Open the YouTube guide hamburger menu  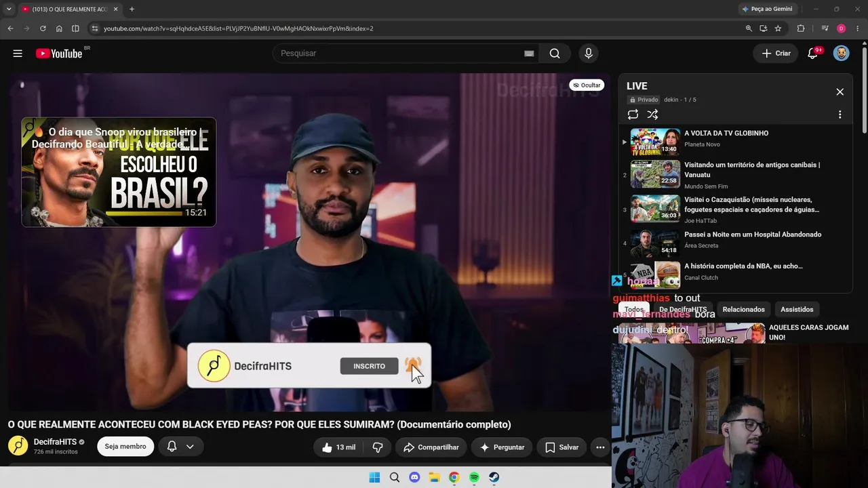click(x=18, y=54)
